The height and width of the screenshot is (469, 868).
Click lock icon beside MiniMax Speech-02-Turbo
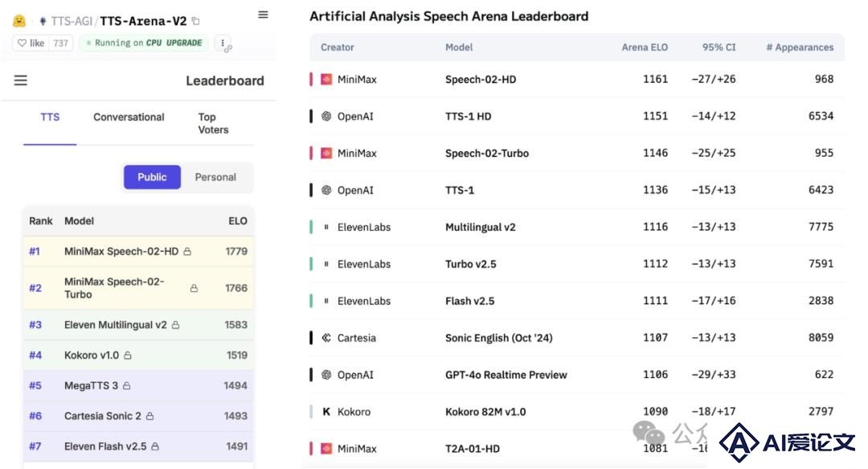tap(194, 288)
